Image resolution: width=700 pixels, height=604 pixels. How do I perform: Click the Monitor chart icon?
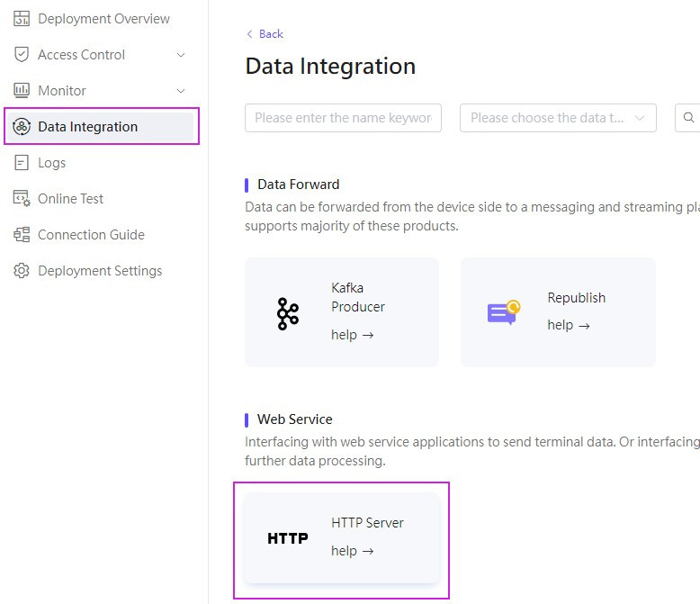click(x=22, y=91)
